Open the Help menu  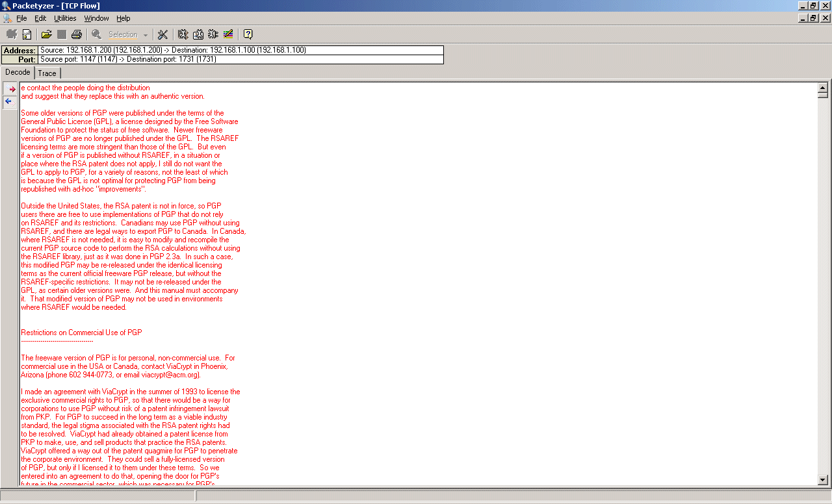pos(123,18)
